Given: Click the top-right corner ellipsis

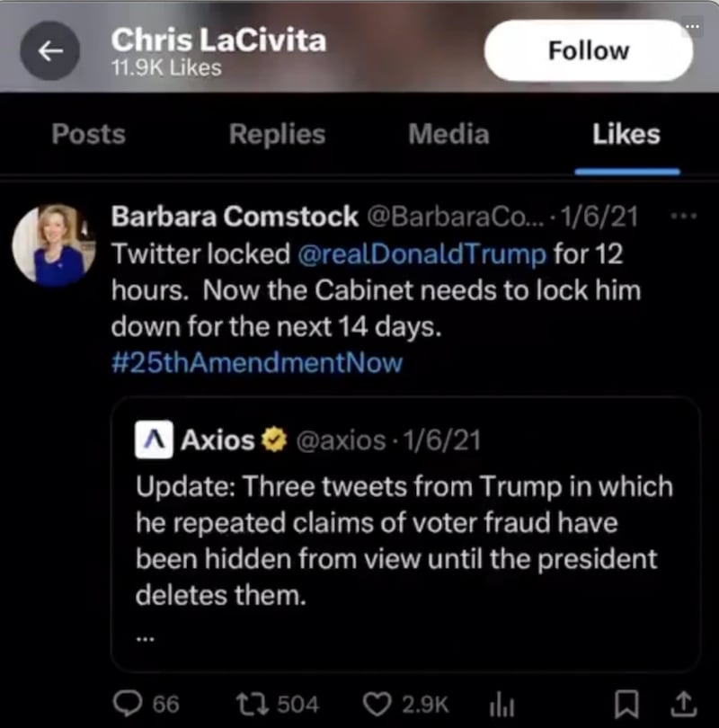Looking at the screenshot, I should [690, 26].
